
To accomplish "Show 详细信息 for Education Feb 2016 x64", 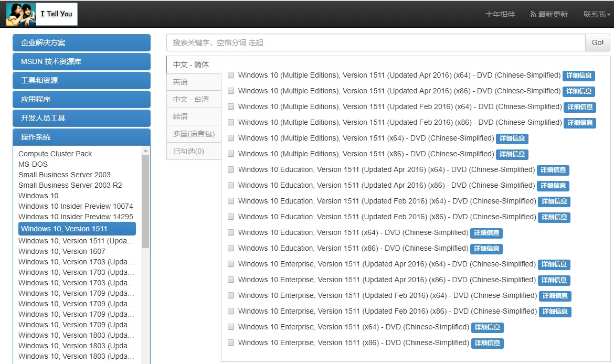I will click(554, 201).
